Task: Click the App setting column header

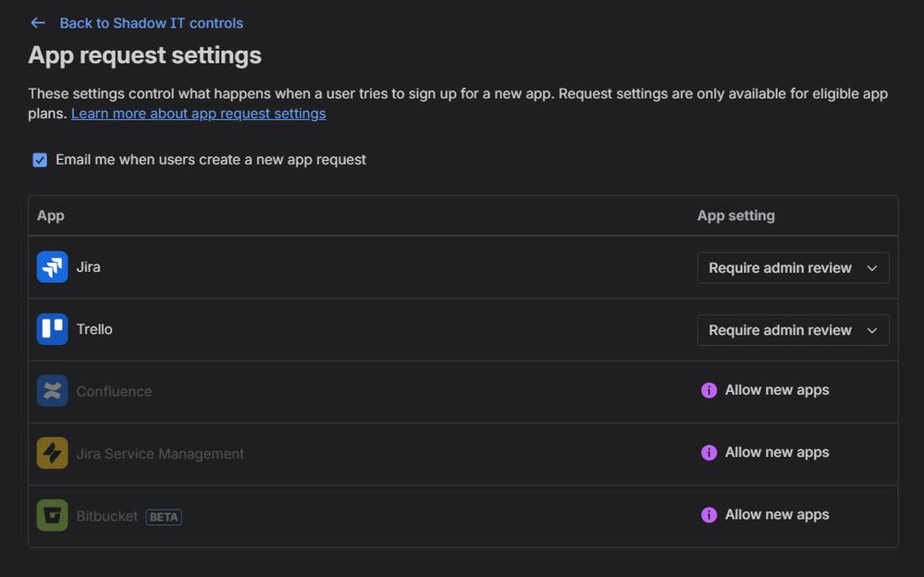Action: point(735,215)
